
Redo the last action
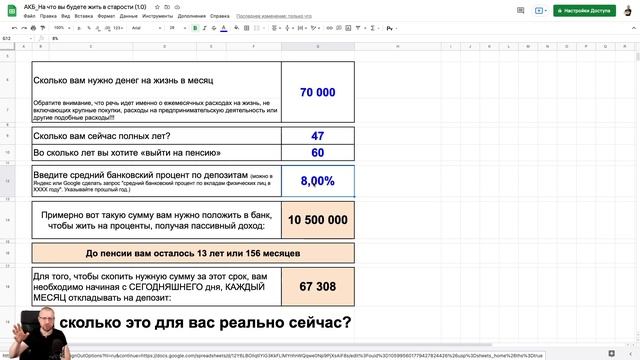click(24, 28)
